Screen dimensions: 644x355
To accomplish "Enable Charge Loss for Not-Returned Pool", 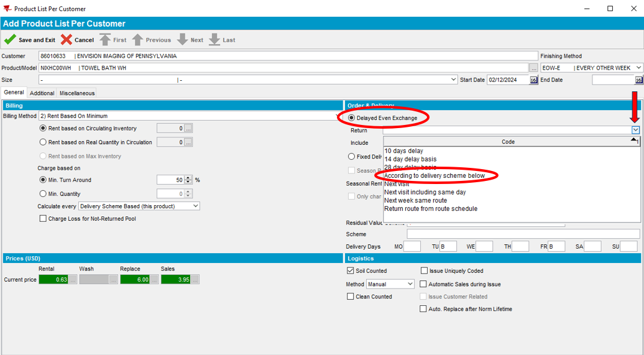I will tap(43, 219).
